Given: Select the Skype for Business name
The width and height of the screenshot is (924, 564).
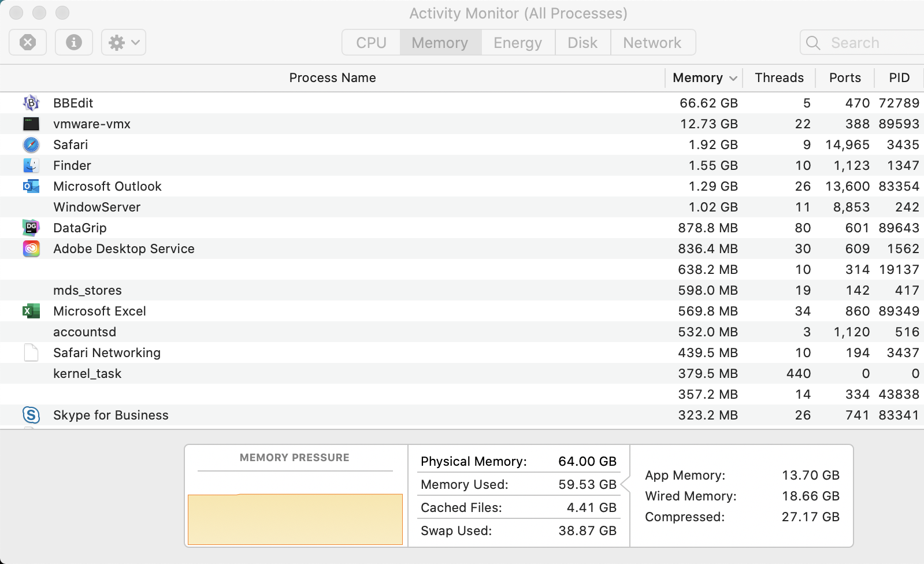Looking at the screenshot, I should pos(111,415).
